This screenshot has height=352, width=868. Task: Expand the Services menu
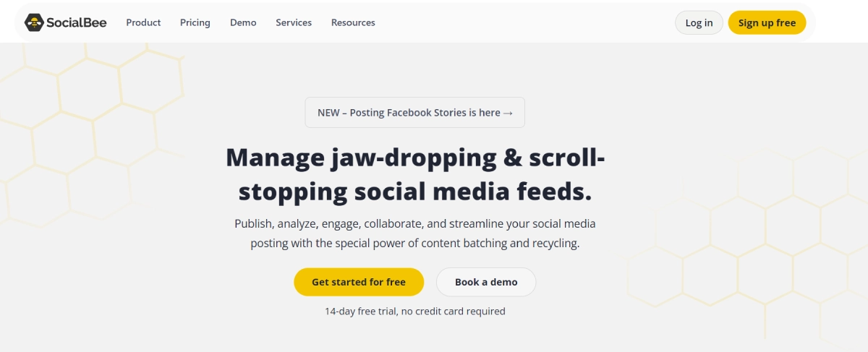pyautogui.click(x=294, y=22)
